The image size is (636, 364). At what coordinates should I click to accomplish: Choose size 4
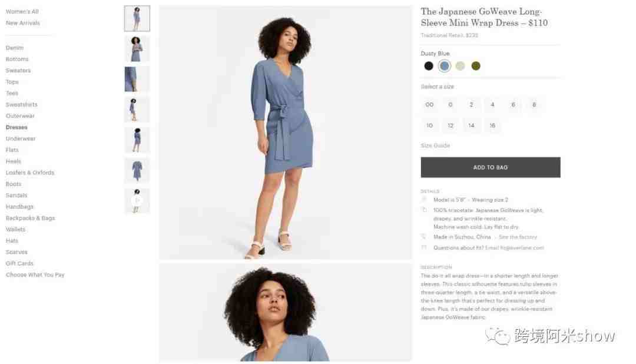tap(492, 105)
